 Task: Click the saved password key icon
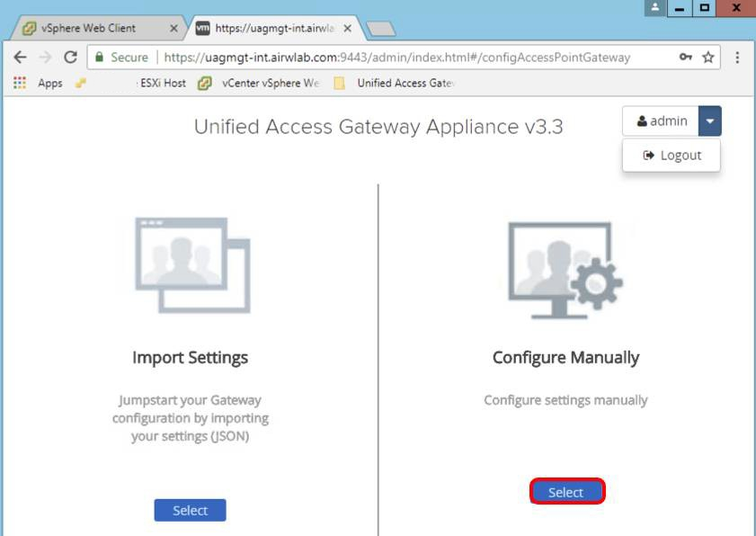(x=686, y=57)
